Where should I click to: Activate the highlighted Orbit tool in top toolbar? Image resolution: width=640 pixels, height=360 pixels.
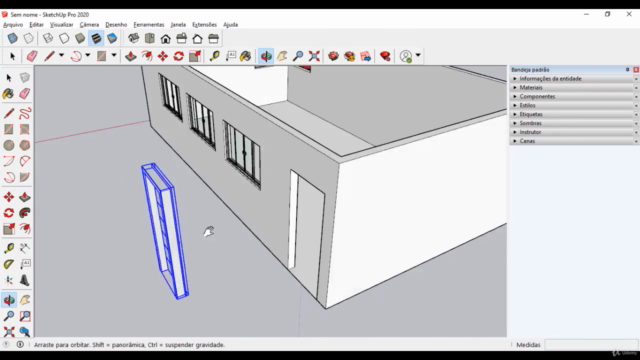pyautogui.click(x=266, y=56)
